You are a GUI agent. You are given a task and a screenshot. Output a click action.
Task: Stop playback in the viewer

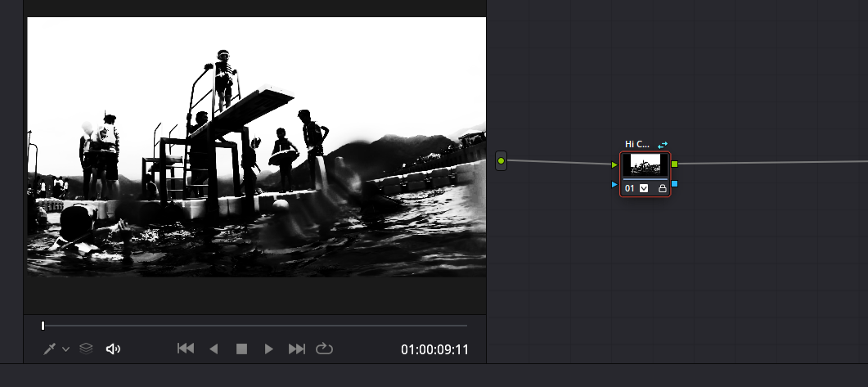241,349
